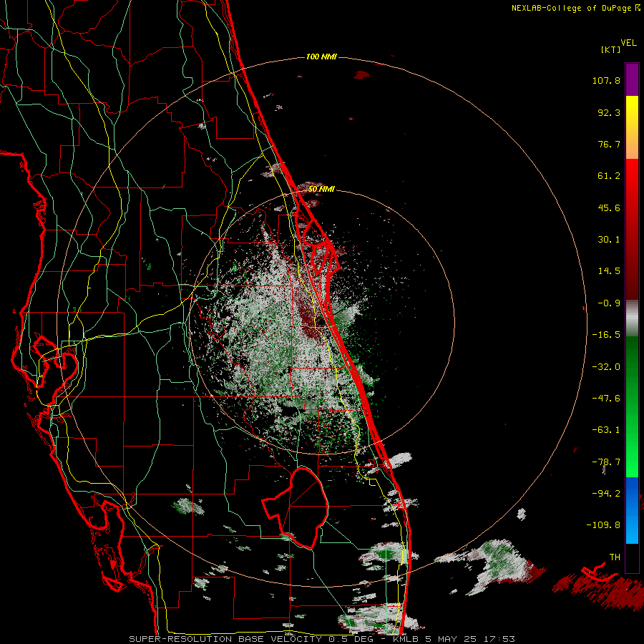Pick the green segment of velocity color bar
Screen dimensions: 644x644
tap(632, 406)
